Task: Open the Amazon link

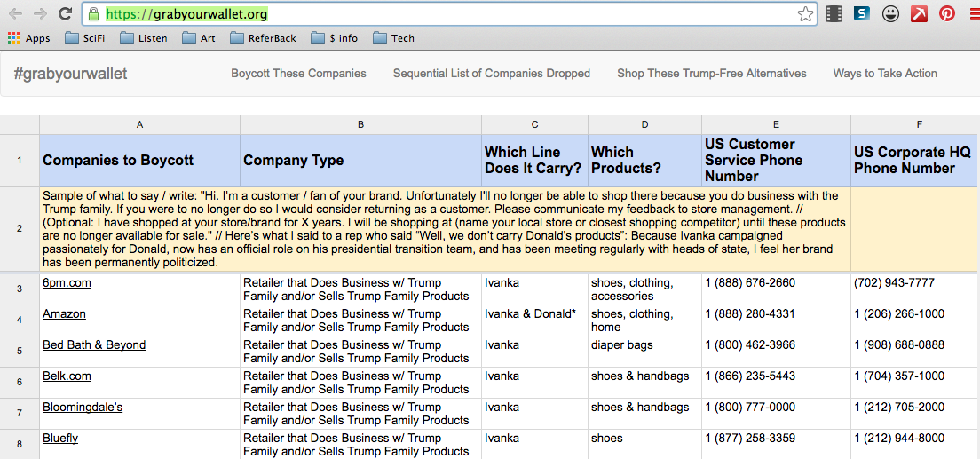Action: (x=65, y=314)
